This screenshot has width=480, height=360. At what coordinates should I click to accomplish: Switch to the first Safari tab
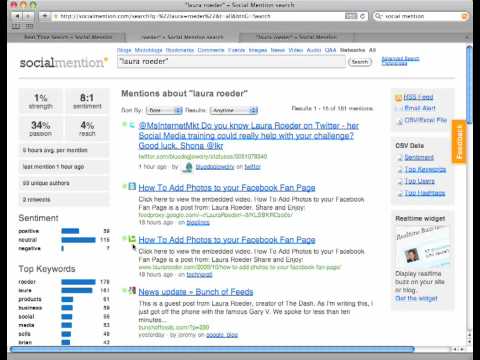click(68, 37)
